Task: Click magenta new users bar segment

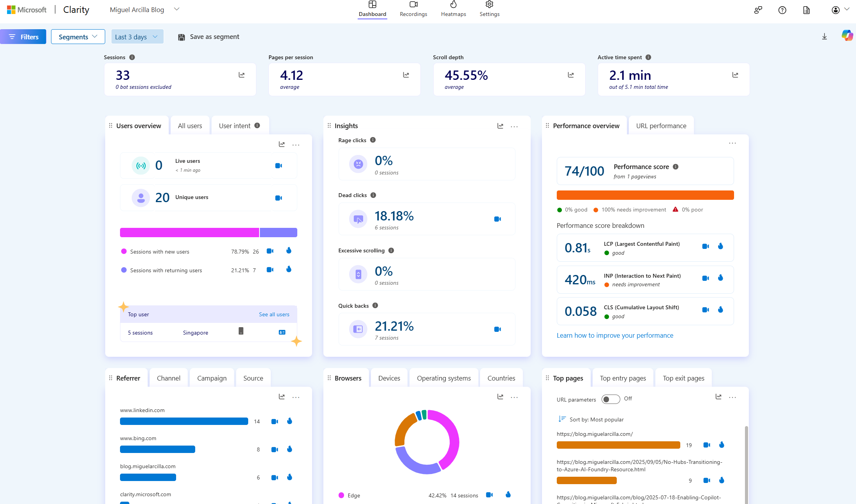Action: (189, 233)
